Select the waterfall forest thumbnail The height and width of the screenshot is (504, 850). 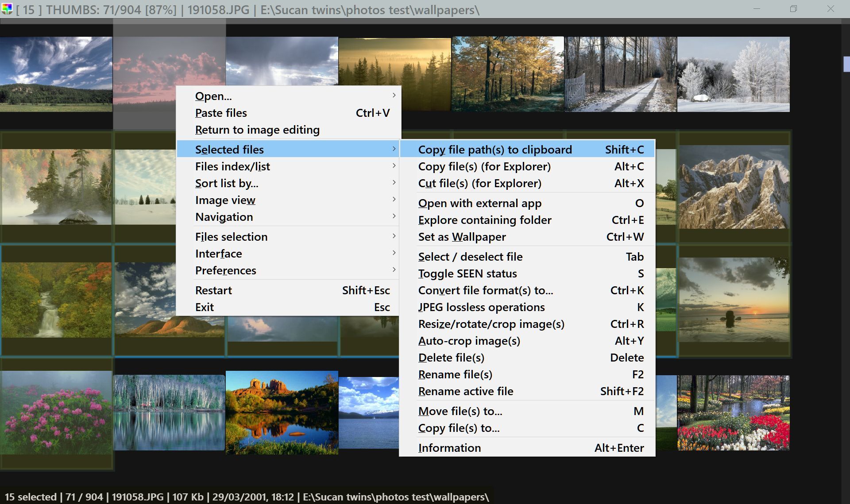(56, 300)
